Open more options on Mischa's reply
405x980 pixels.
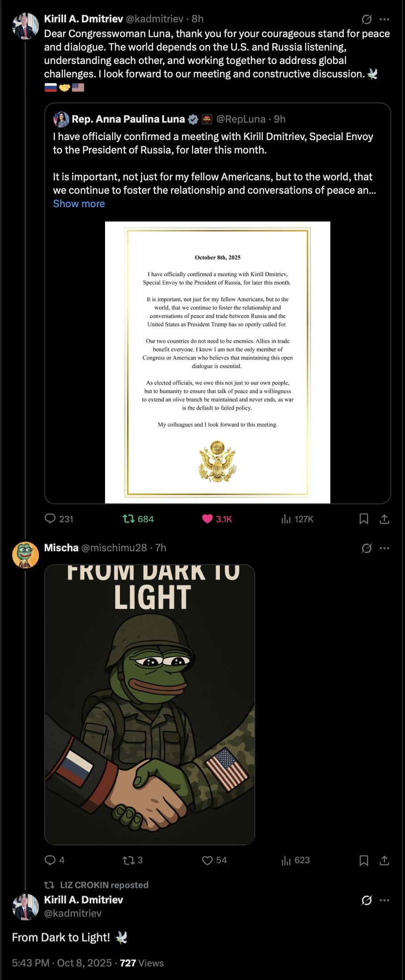(384, 548)
